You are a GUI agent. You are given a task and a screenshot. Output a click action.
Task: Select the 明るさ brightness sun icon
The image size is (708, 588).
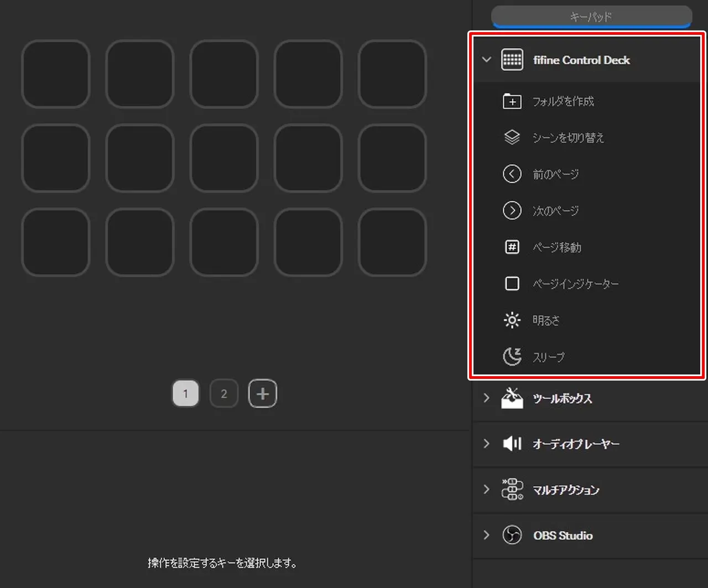(x=512, y=320)
